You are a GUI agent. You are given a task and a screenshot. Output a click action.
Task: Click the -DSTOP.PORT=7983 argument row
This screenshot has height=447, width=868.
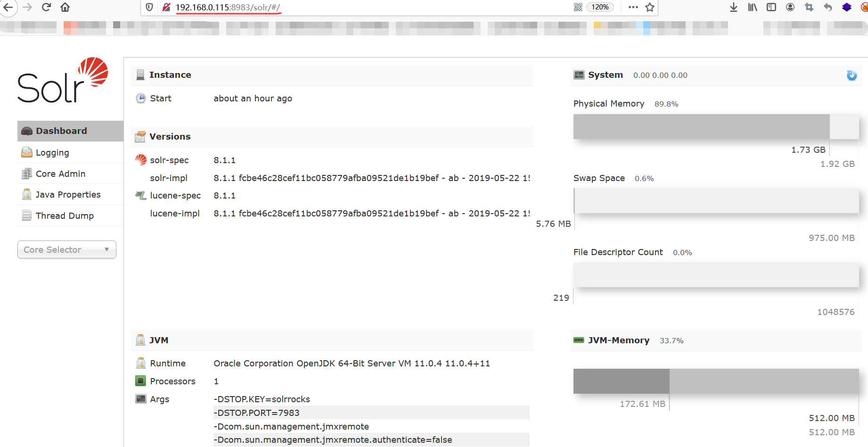(x=371, y=413)
